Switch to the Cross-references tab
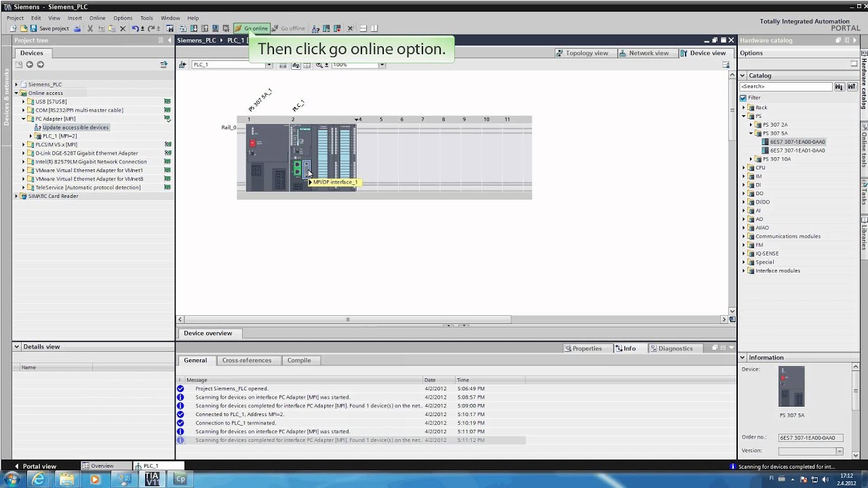868x488 pixels. [247, 360]
